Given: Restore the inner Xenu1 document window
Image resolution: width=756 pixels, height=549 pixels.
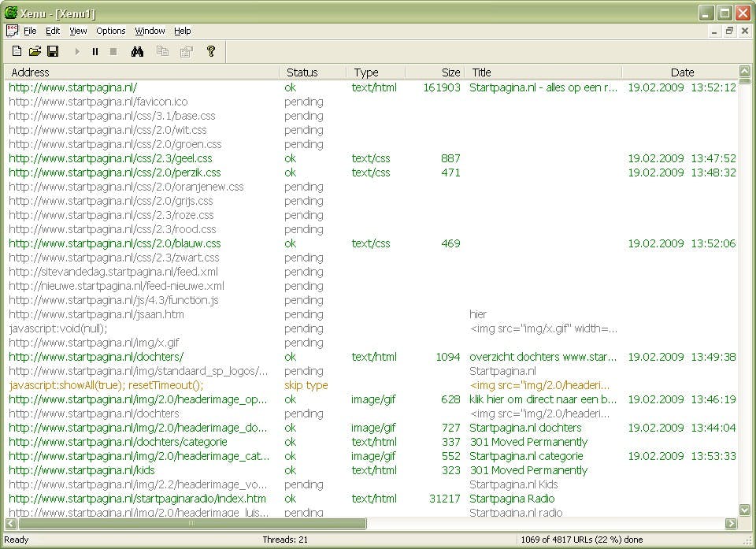Looking at the screenshot, I should tap(729, 31).
